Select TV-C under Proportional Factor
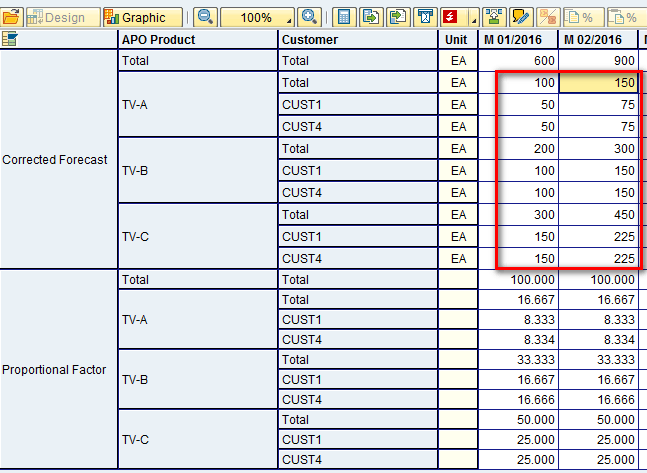This screenshot has height=473, width=647. 198,439
